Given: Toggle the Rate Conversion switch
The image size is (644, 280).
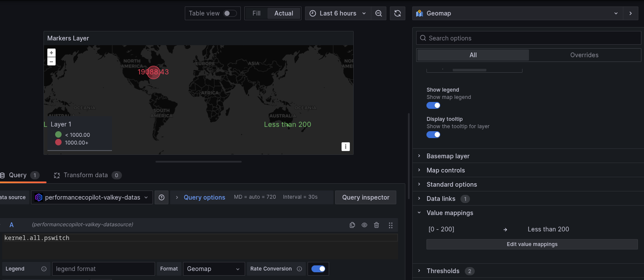Looking at the screenshot, I should point(318,269).
